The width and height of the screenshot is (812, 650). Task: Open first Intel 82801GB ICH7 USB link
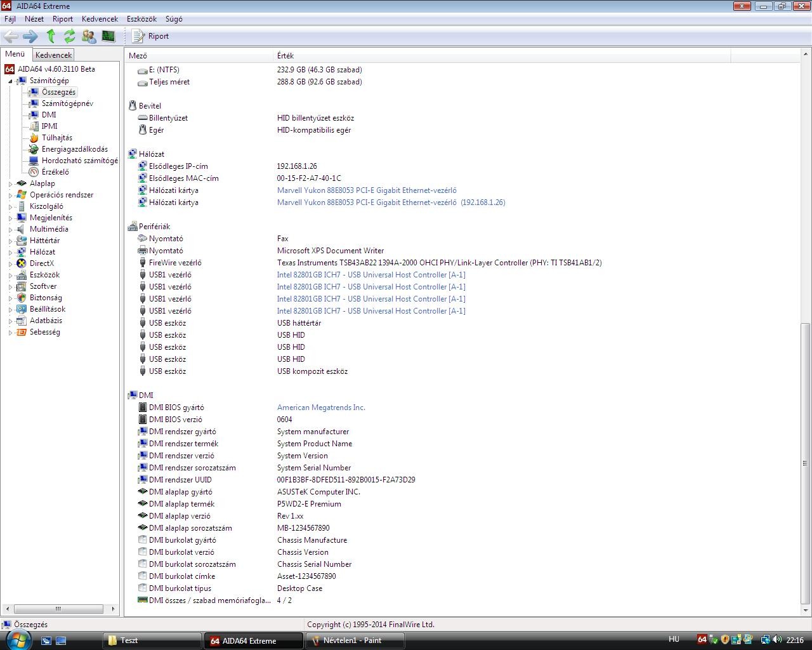pos(371,275)
